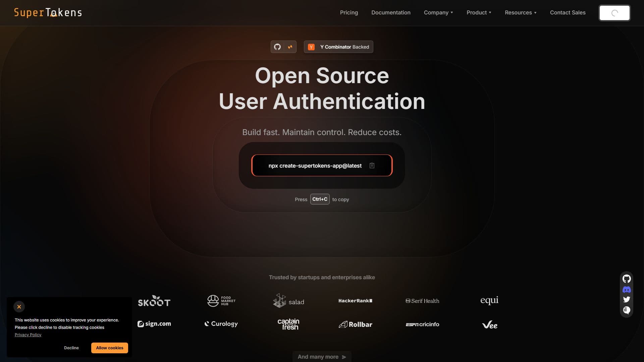Click the ESPN cricinfo logo
Image resolution: width=644 pixels, height=362 pixels.
(x=423, y=324)
